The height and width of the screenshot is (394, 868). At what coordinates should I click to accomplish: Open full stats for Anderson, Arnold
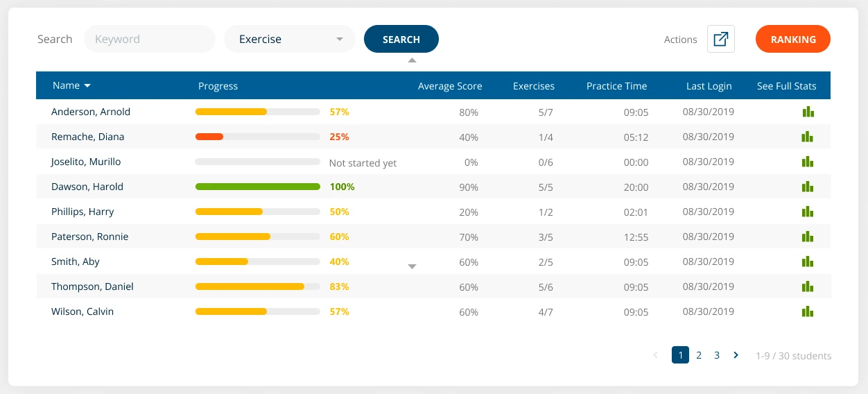pos(807,112)
